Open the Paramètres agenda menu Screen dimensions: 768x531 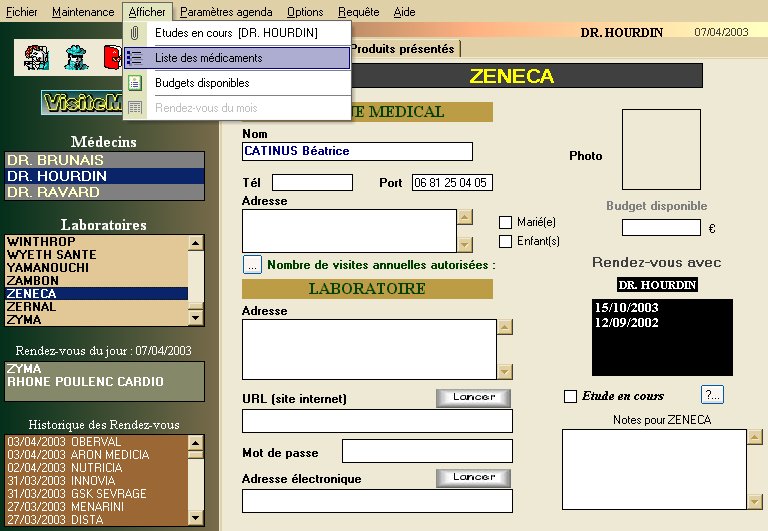[x=226, y=12]
